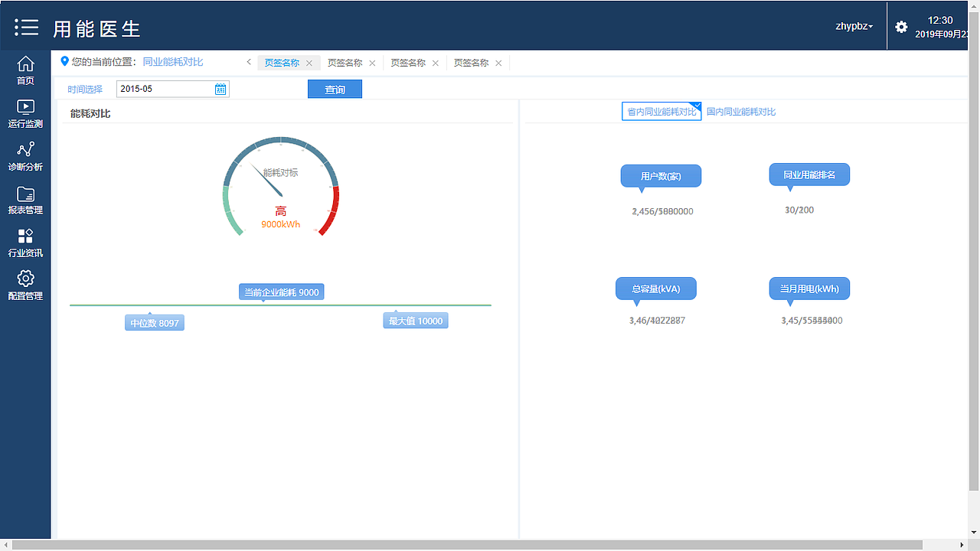Click the 12:30 clock display
980x551 pixels.
pos(940,20)
